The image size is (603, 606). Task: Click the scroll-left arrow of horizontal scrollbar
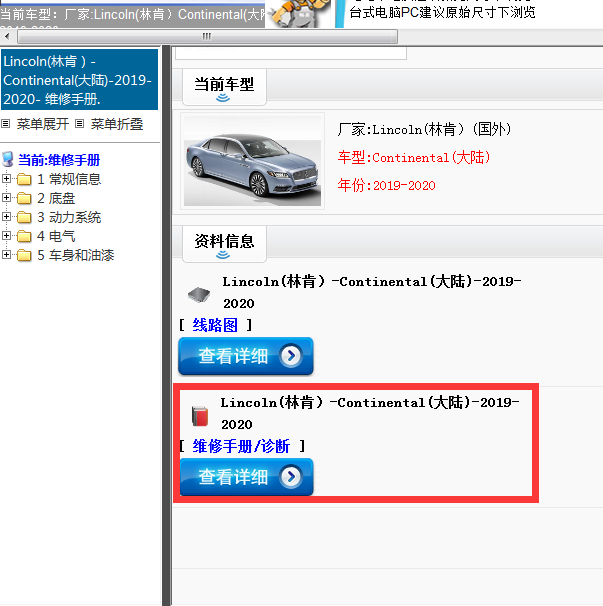(7, 37)
